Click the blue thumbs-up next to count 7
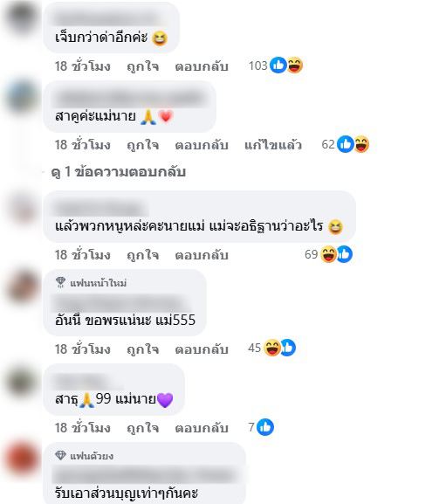This screenshot has height=504, width=439. coord(265,427)
